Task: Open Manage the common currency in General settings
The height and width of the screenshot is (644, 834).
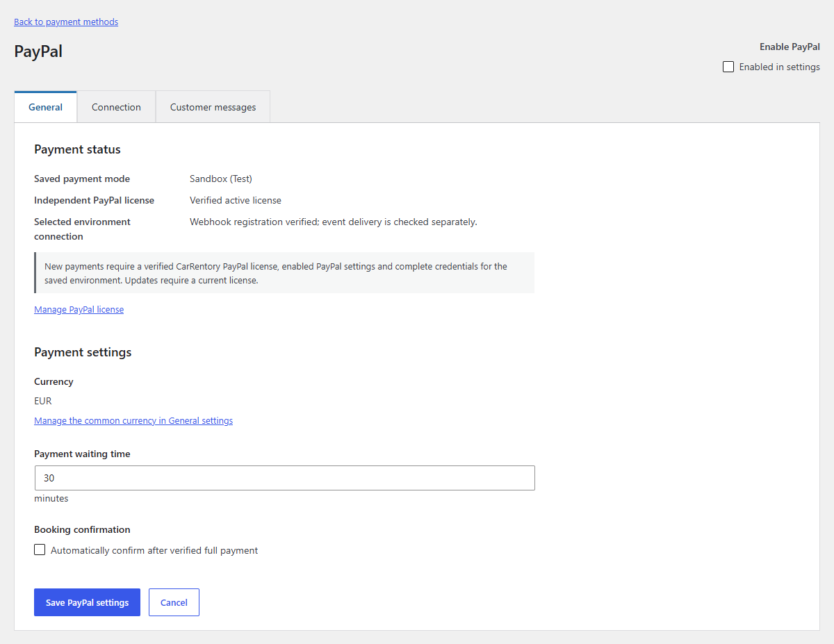Action: 133,420
